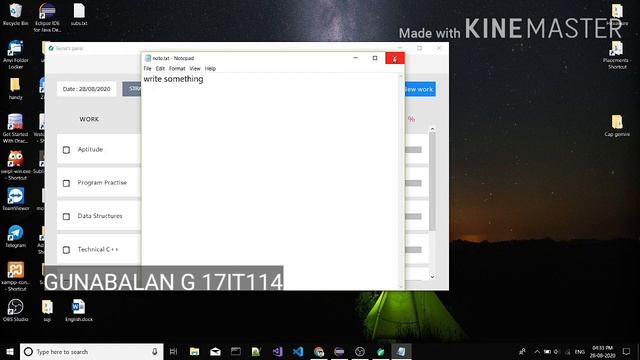Open Visual Studio Code in taskbar
The image size is (640, 360).
point(298,351)
